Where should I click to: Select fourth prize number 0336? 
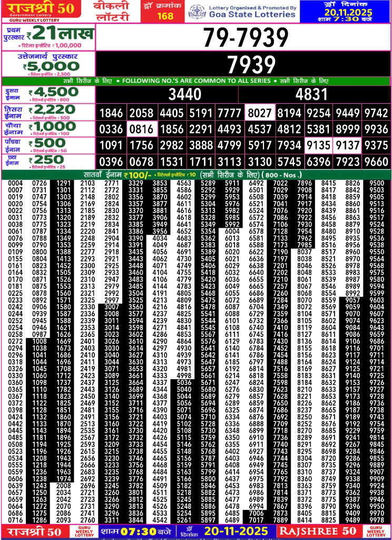111,130
